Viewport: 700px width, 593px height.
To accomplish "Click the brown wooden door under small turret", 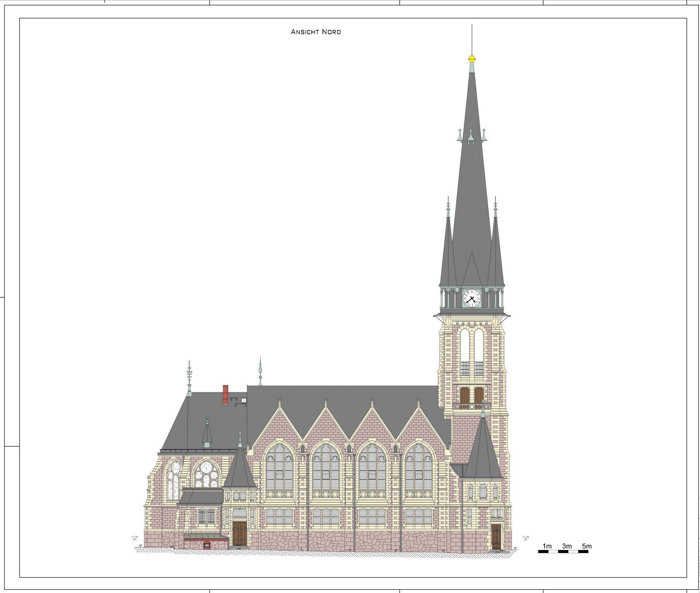I will click(240, 534).
